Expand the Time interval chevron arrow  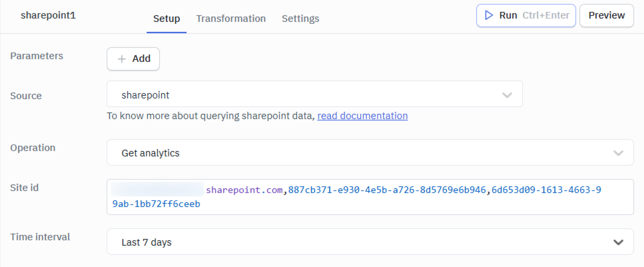pos(618,242)
